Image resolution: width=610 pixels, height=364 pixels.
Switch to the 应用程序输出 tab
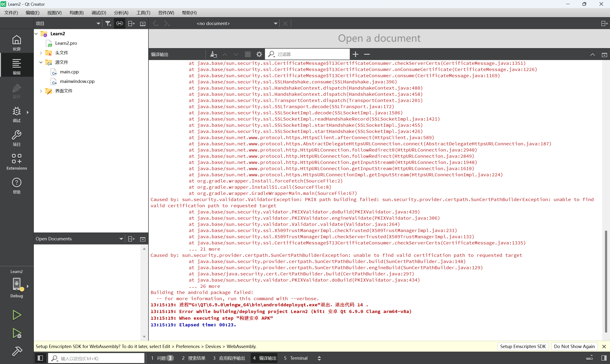(229, 358)
